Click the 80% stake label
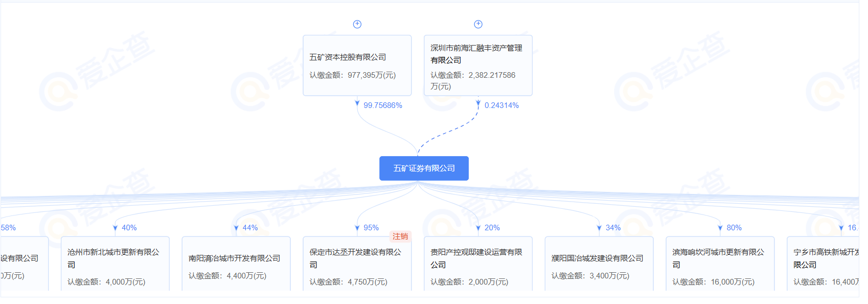Viewport: 868px width, 304px height. click(x=734, y=228)
